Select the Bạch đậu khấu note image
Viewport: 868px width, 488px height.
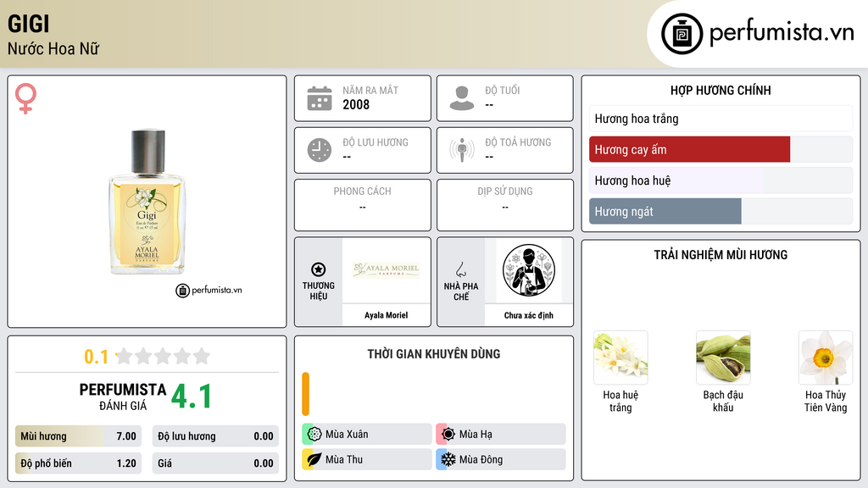point(723,358)
